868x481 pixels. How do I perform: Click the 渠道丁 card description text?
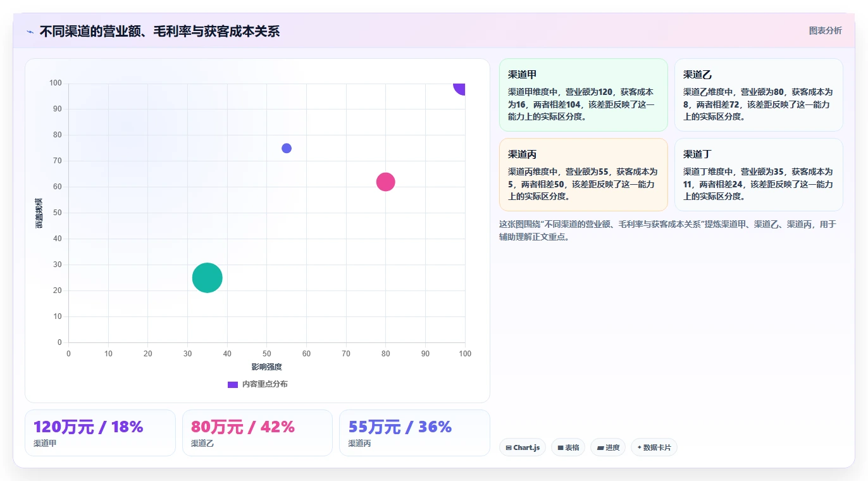[758, 184]
